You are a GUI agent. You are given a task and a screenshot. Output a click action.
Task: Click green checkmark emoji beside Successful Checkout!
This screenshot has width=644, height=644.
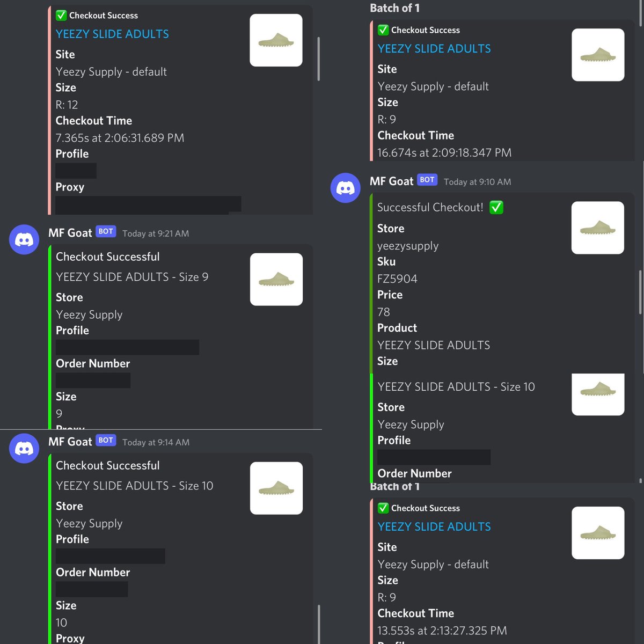pyautogui.click(x=496, y=207)
